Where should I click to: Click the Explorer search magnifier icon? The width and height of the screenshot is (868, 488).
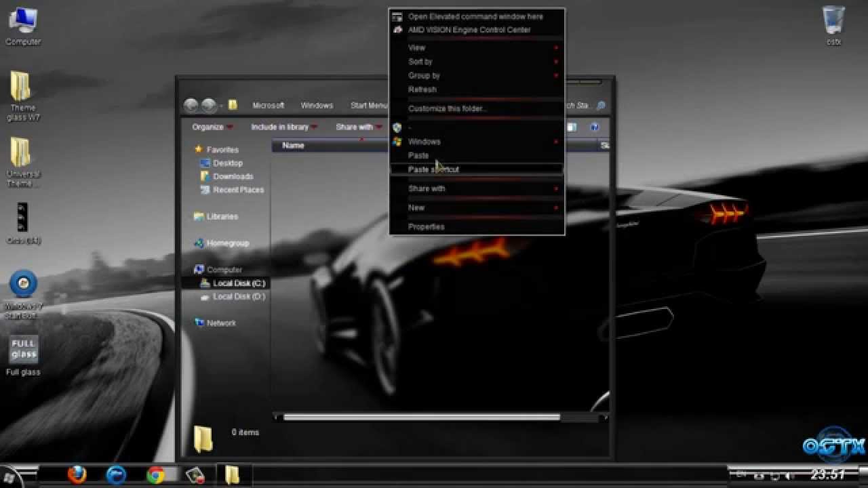(x=600, y=106)
